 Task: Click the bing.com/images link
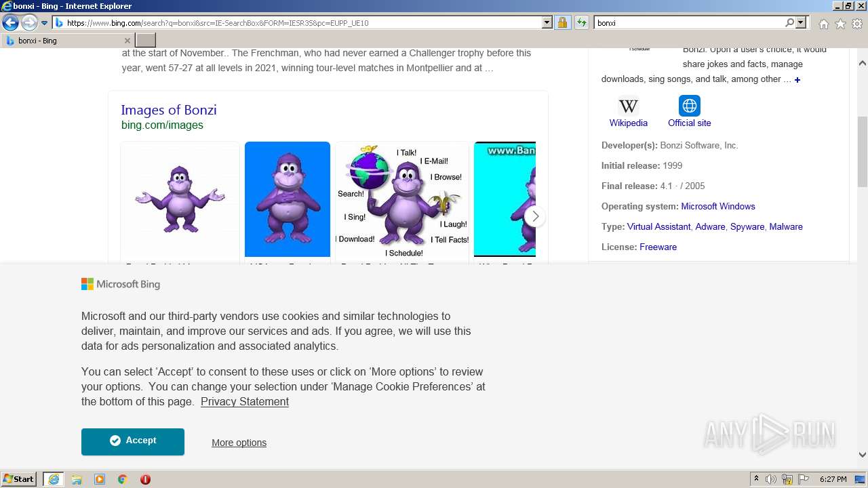pyautogui.click(x=162, y=125)
